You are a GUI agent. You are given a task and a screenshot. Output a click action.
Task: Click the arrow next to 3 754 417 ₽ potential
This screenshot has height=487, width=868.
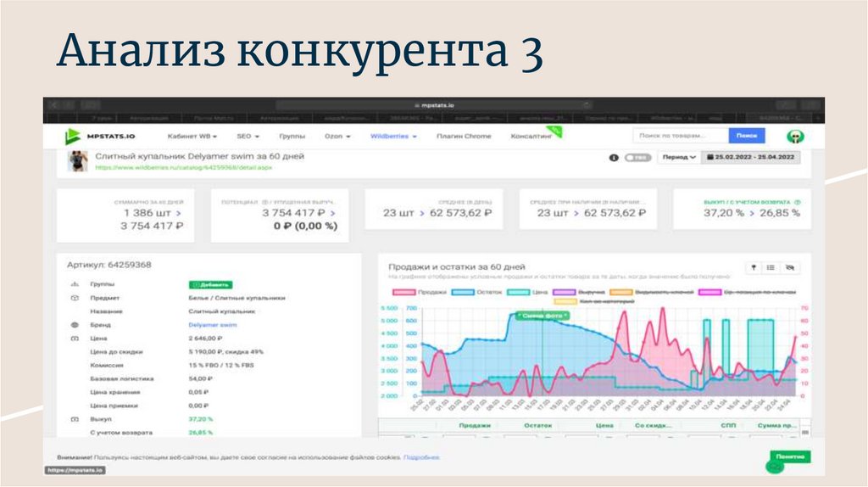coord(332,213)
